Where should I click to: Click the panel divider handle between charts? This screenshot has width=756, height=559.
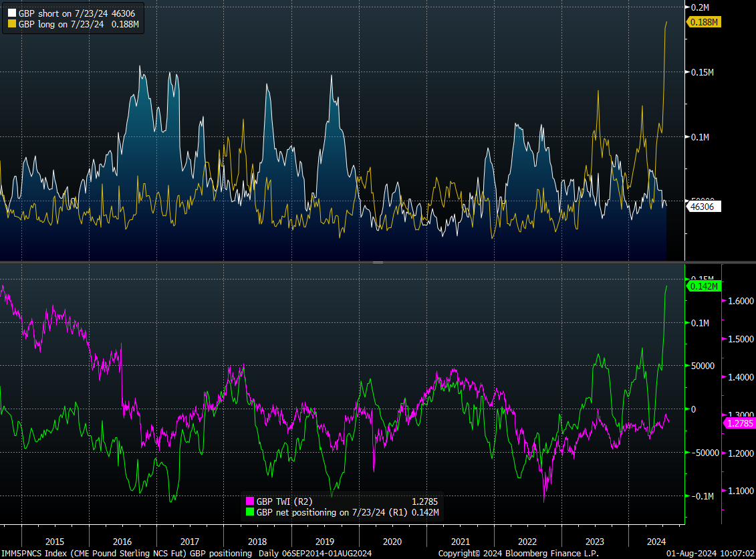pos(378,262)
